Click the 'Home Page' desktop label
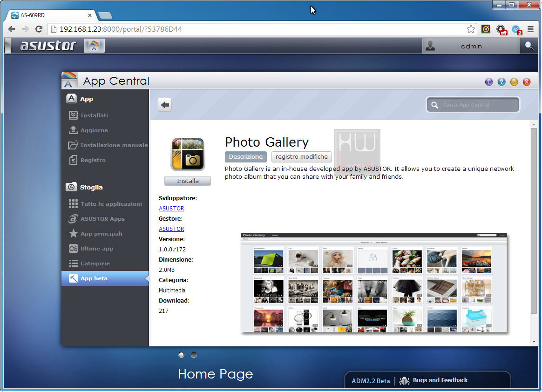The height and width of the screenshot is (392, 542). (x=215, y=374)
